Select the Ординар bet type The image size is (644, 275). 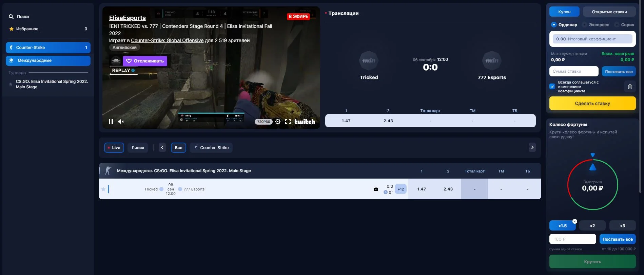pyautogui.click(x=564, y=25)
